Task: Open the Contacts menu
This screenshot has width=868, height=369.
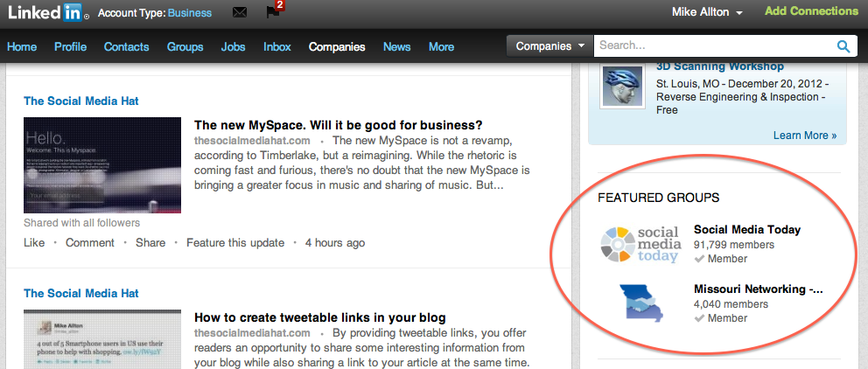Action: coord(127,47)
